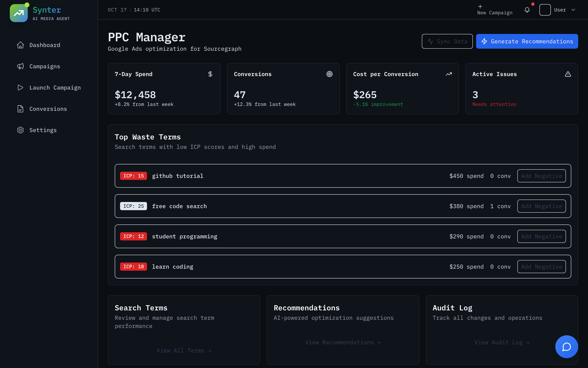The height and width of the screenshot is (368, 588).
Task: Click the '$450 spend' value
Action: [x=466, y=176]
